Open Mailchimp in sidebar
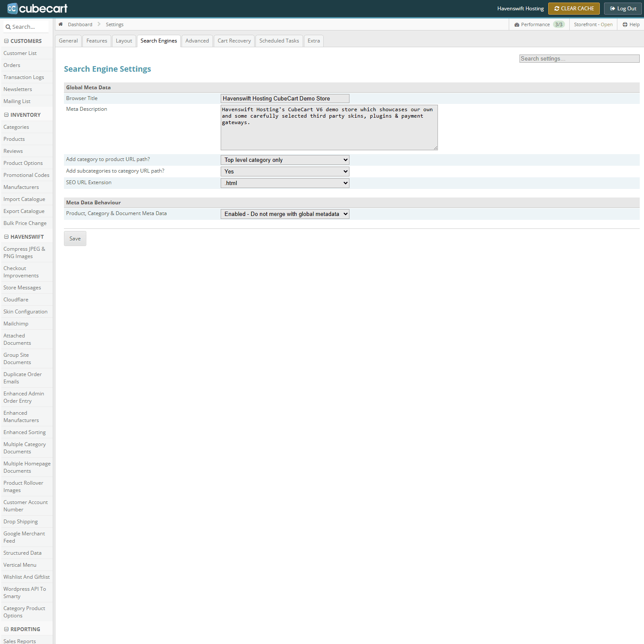The image size is (644, 644). click(x=16, y=324)
